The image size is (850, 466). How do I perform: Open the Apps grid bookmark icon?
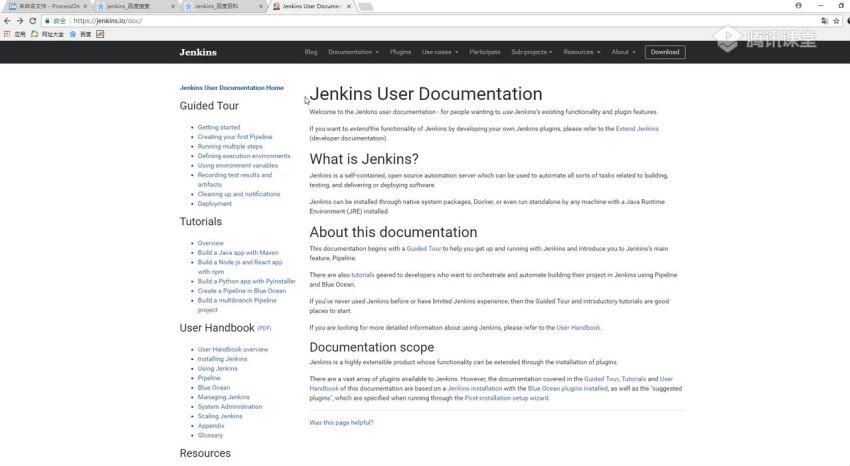(7, 34)
